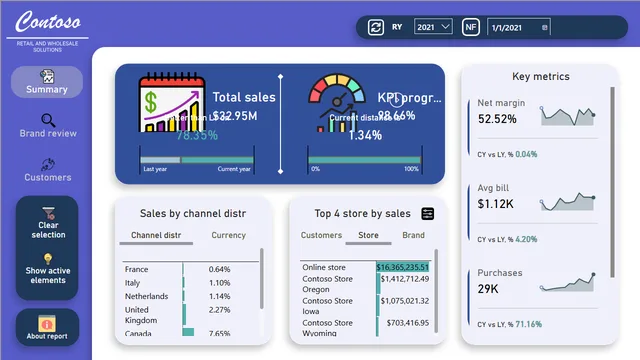Switch to the Customers tab in Top 4 card
The image size is (640, 360).
click(x=321, y=235)
